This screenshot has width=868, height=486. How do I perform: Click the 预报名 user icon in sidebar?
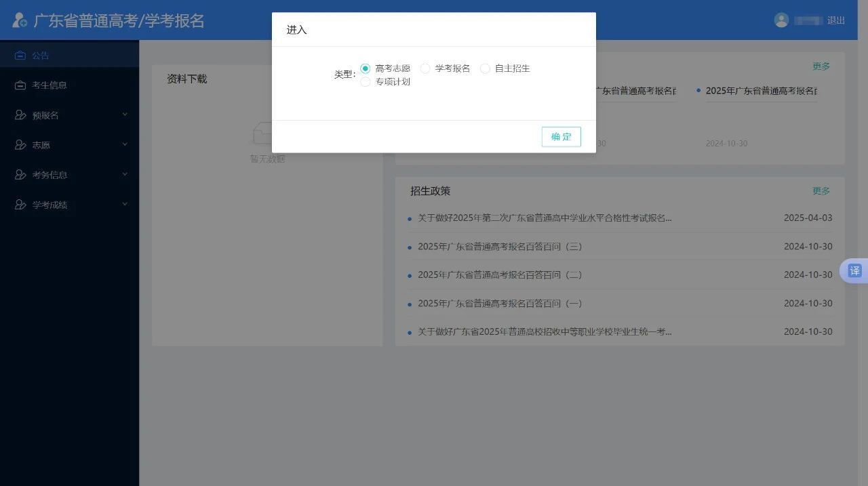tap(20, 115)
